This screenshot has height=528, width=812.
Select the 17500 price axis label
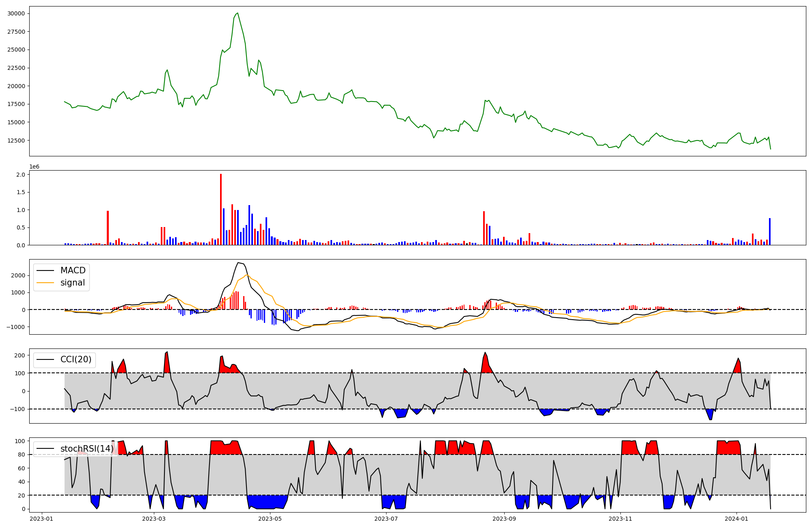[16, 104]
